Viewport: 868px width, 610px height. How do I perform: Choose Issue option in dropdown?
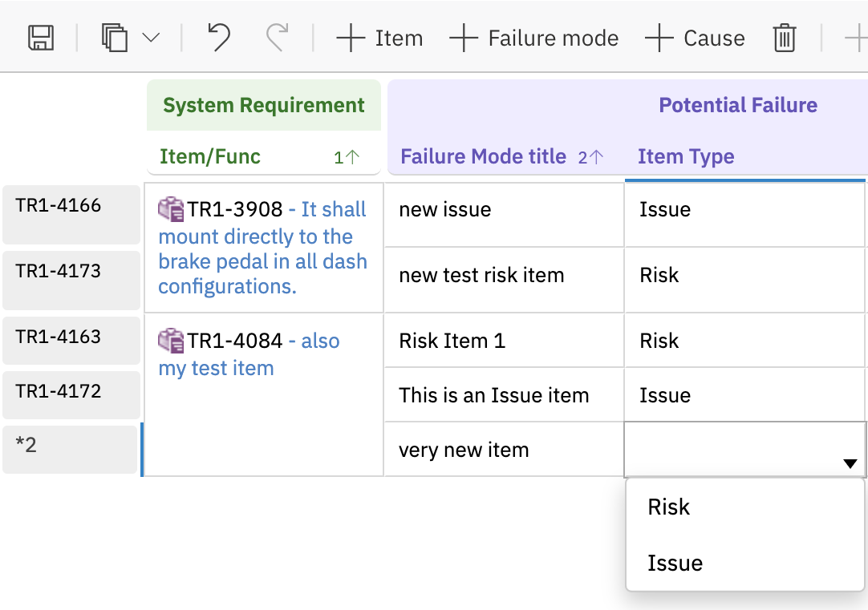pos(675,563)
